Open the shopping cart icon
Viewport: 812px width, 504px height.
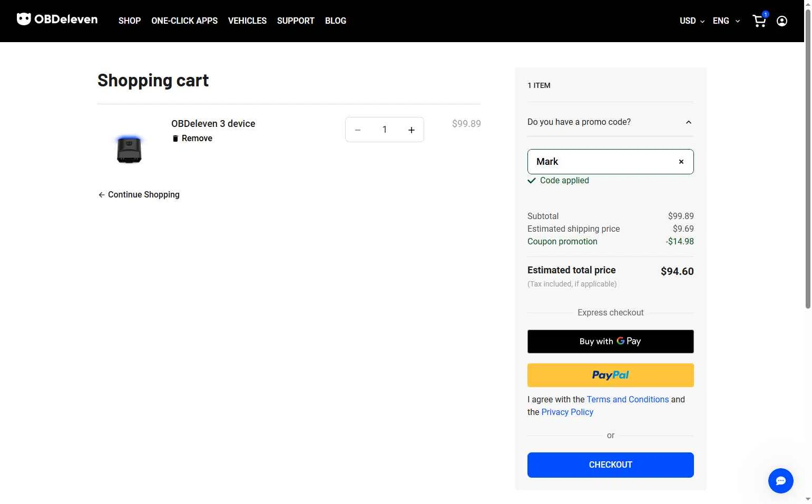(x=759, y=21)
